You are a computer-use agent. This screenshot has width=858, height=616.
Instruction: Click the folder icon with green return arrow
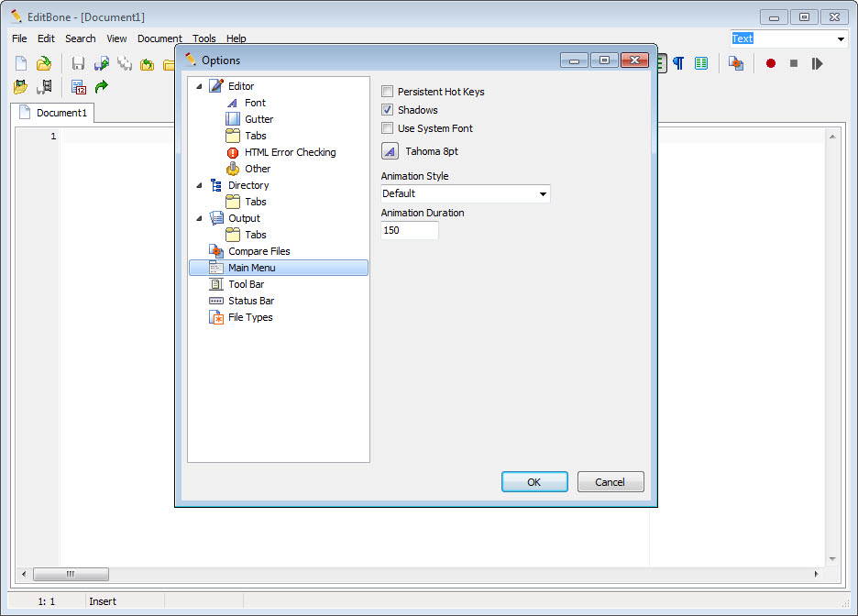148,64
